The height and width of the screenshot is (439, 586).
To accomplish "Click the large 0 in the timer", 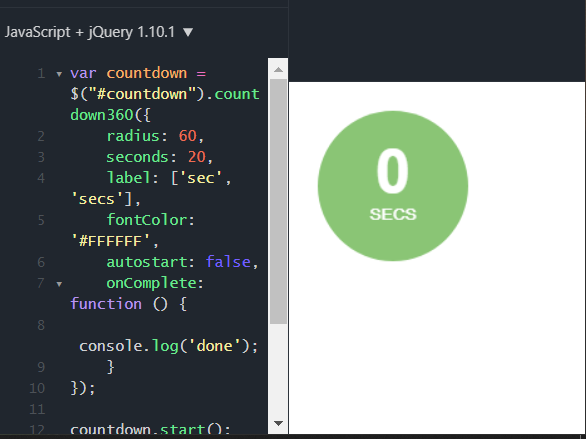I will [392, 171].
